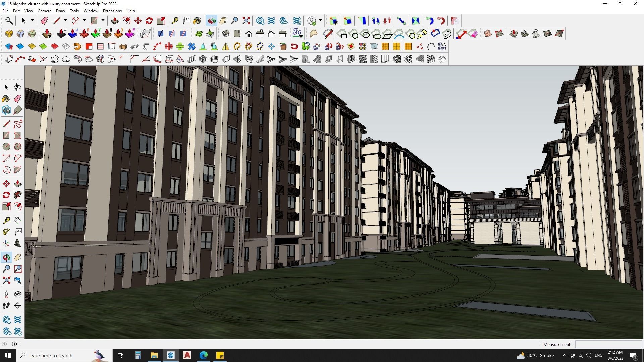644x362 pixels.
Task: Open the Edit menu
Action: click(16, 11)
